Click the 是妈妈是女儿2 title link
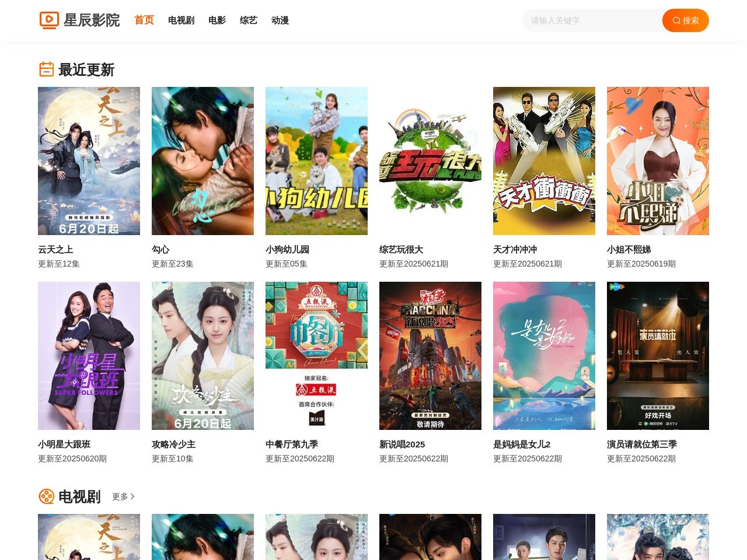747x560 pixels. [522, 444]
